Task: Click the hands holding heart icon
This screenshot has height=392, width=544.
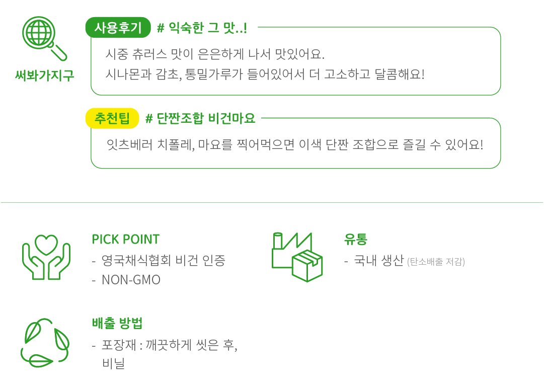Action: click(46, 257)
